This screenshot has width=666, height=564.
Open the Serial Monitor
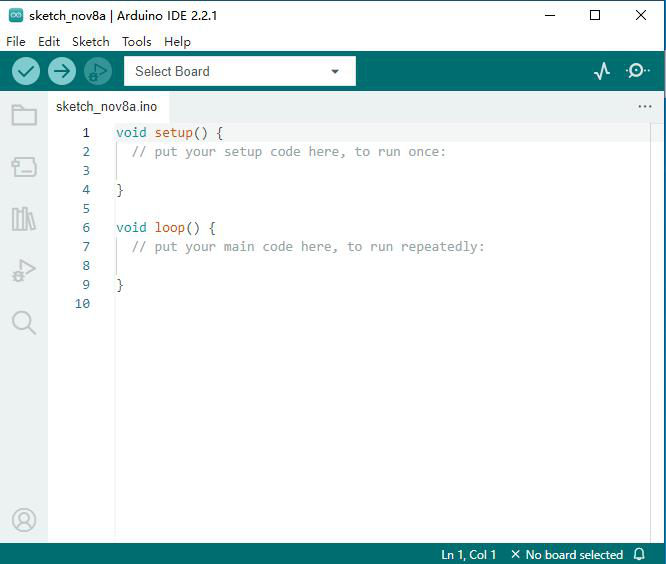(x=637, y=71)
